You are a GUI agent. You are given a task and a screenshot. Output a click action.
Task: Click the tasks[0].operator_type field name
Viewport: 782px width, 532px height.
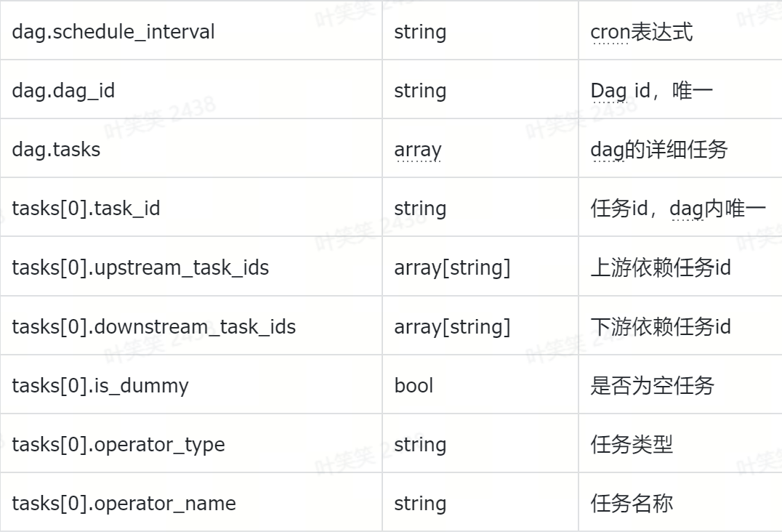pyautogui.click(x=118, y=444)
